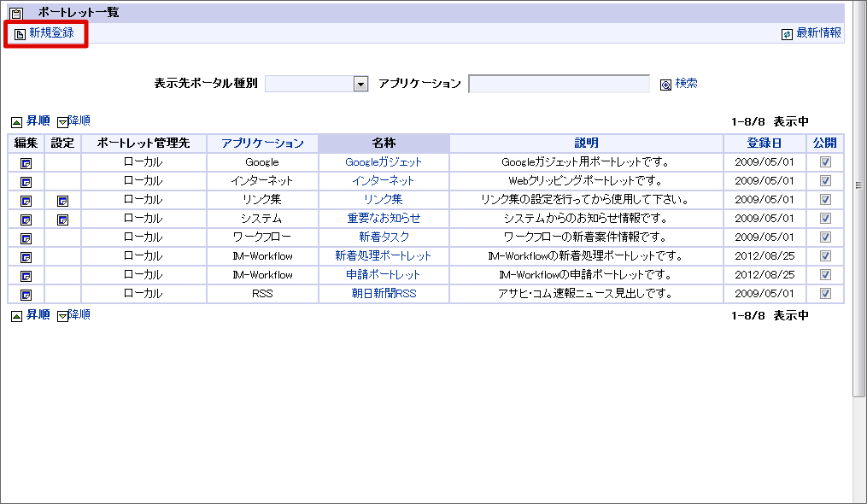The image size is (867, 504).
Task: Click the 名称 column header
Action: pos(384,144)
